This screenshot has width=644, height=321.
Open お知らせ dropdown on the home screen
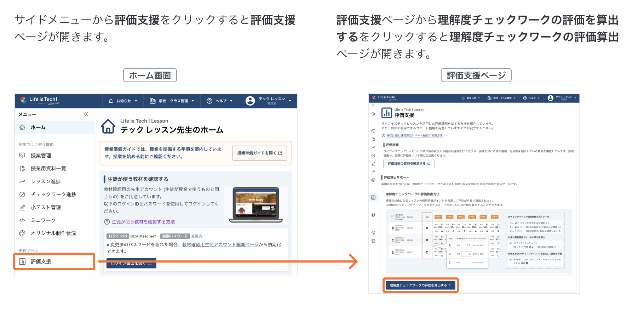click(x=123, y=101)
